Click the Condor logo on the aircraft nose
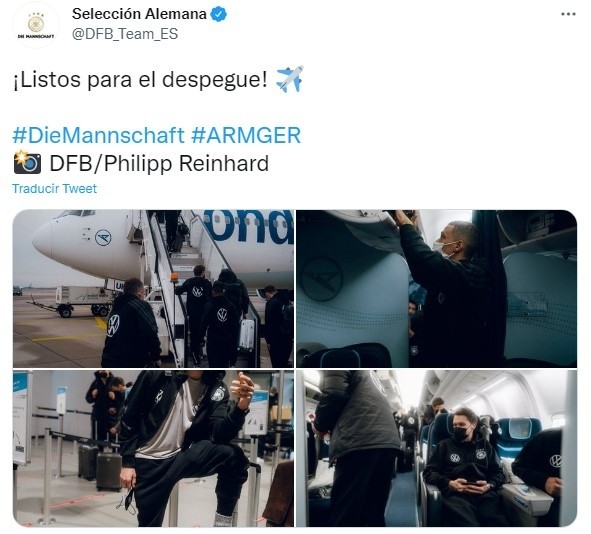This screenshot has width=591, height=534. click(103, 238)
